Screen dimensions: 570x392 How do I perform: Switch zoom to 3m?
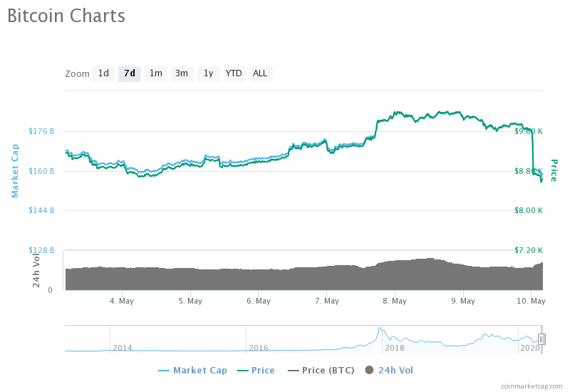coord(182,74)
